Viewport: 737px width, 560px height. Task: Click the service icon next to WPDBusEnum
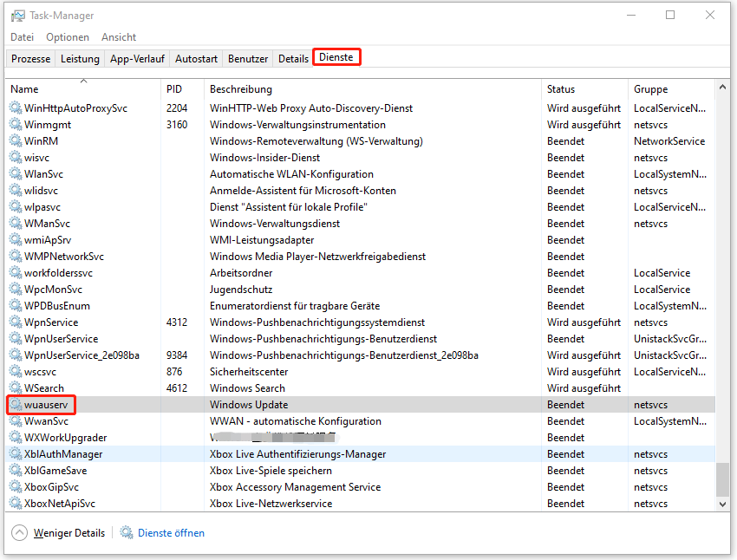pyautogui.click(x=16, y=305)
